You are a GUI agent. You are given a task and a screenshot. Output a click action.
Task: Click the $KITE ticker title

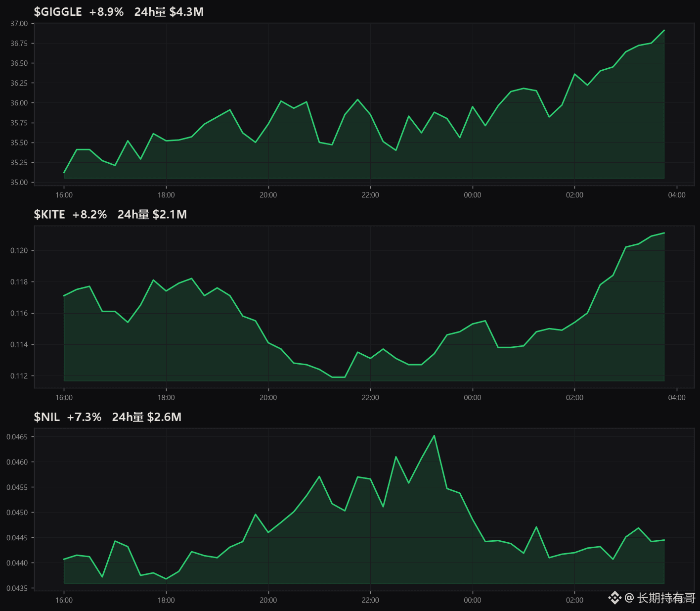(49, 214)
